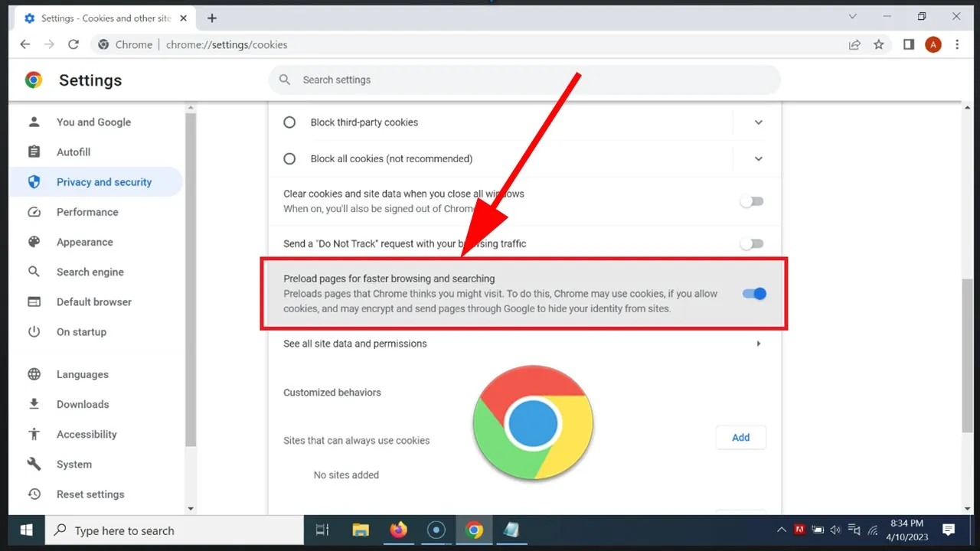Add site that can always use cookies
The height and width of the screenshot is (551, 980).
point(740,438)
